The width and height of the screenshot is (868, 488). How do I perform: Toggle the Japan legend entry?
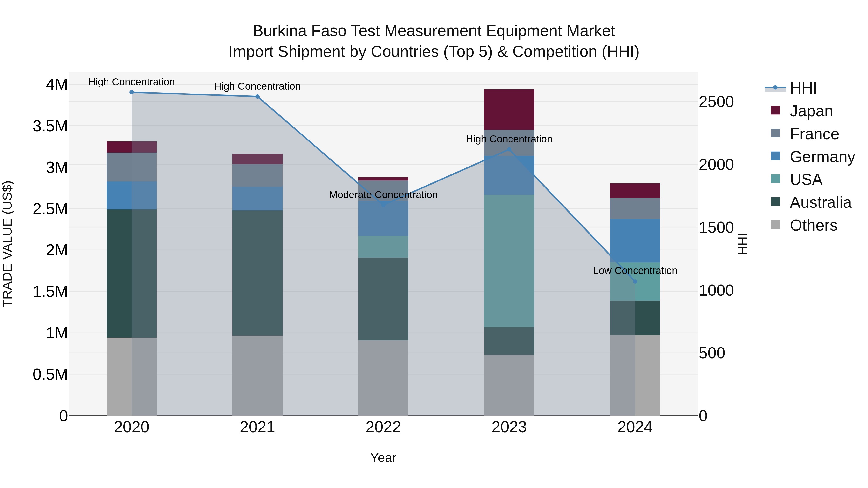(802, 111)
